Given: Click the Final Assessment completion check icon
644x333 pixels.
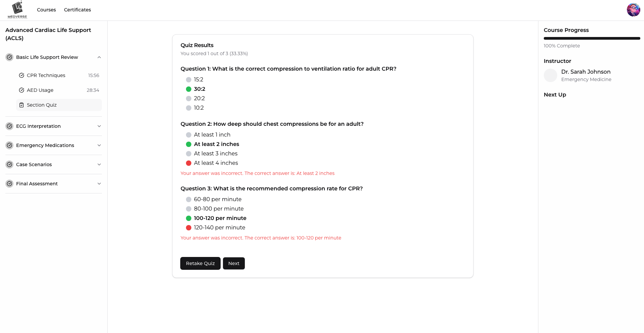Looking at the screenshot, I should 9,184.
